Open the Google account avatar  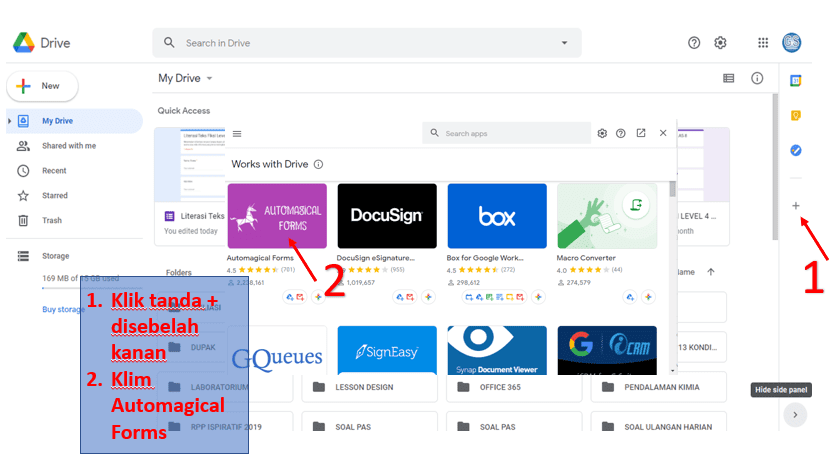pos(791,43)
